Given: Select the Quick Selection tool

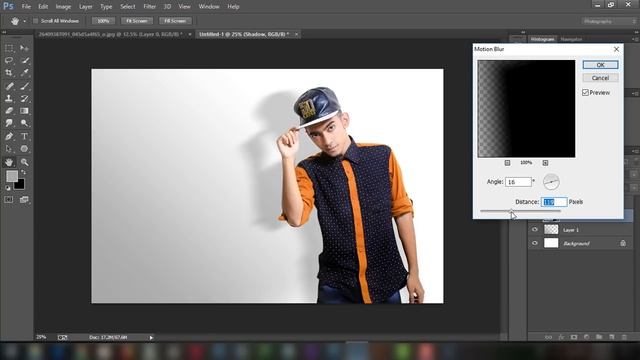Looking at the screenshot, I should point(24,60).
